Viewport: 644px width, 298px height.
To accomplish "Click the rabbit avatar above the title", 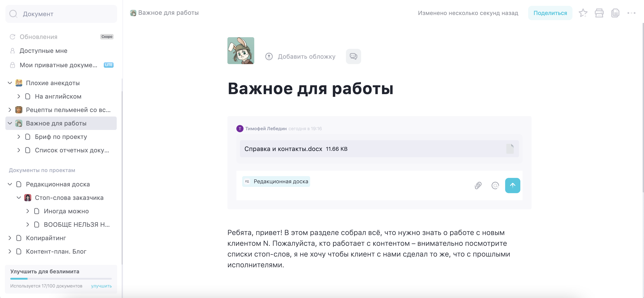I will pyautogui.click(x=241, y=50).
